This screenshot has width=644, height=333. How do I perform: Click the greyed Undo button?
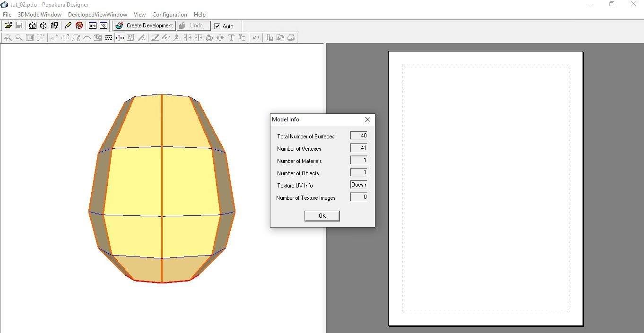(193, 26)
